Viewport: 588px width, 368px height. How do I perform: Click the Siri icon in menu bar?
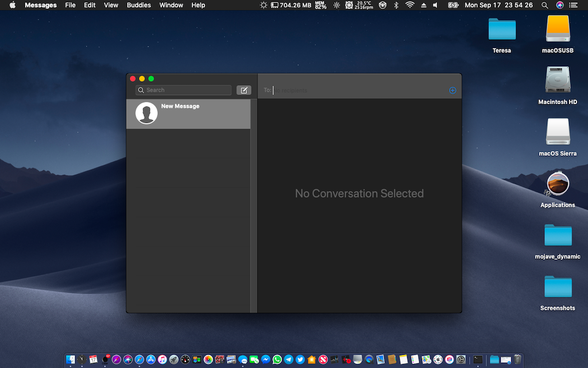[559, 5]
